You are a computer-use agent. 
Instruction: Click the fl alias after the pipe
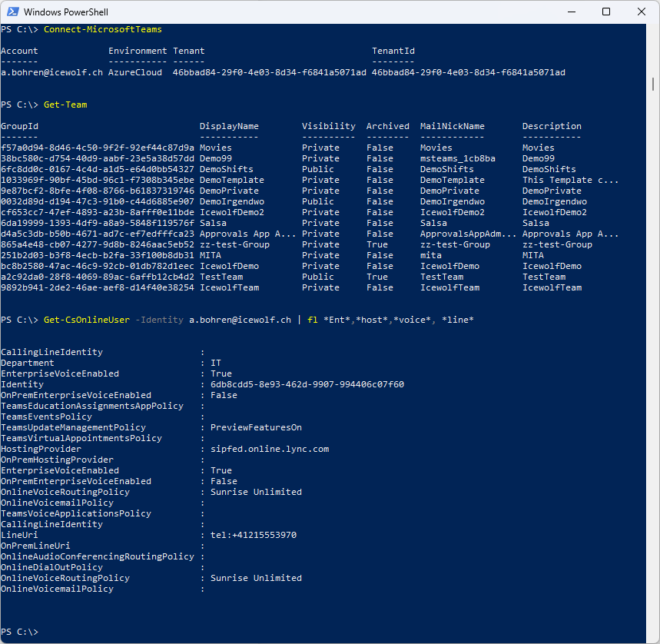point(312,320)
